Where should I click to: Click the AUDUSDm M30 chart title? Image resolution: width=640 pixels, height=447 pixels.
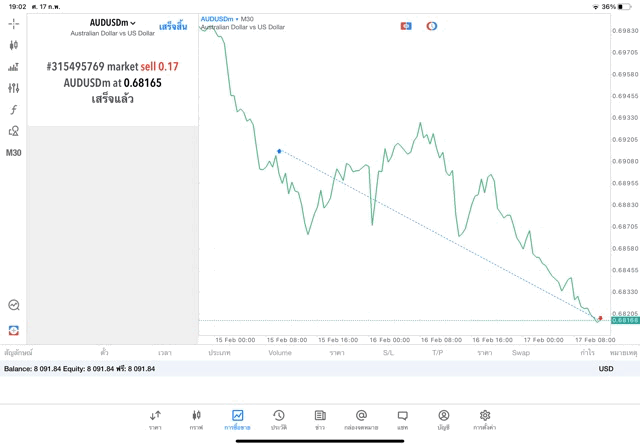click(x=227, y=19)
